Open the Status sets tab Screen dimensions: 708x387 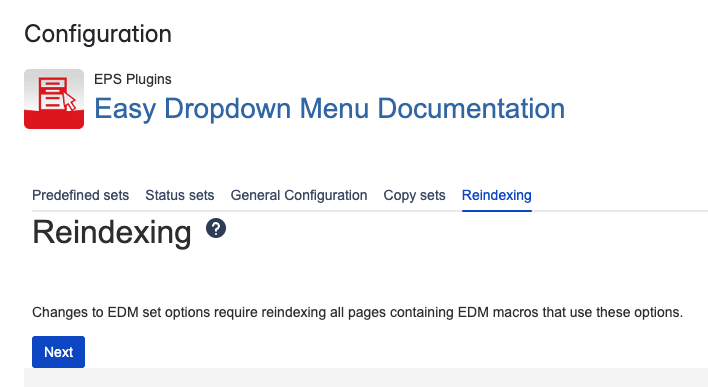(x=180, y=195)
